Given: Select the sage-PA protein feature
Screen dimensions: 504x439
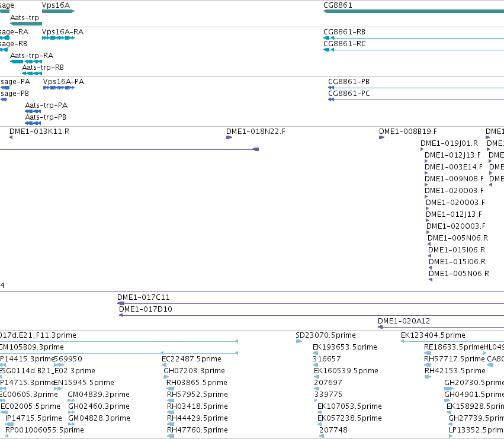Looking at the screenshot, I should pyautogui.click(x=15, y=82).
